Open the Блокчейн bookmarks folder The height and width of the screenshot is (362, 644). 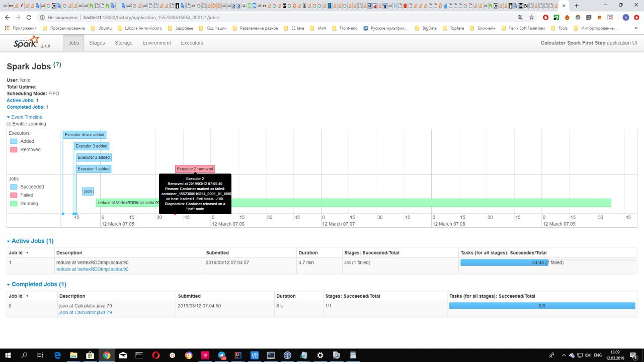(x=482, y=28)
